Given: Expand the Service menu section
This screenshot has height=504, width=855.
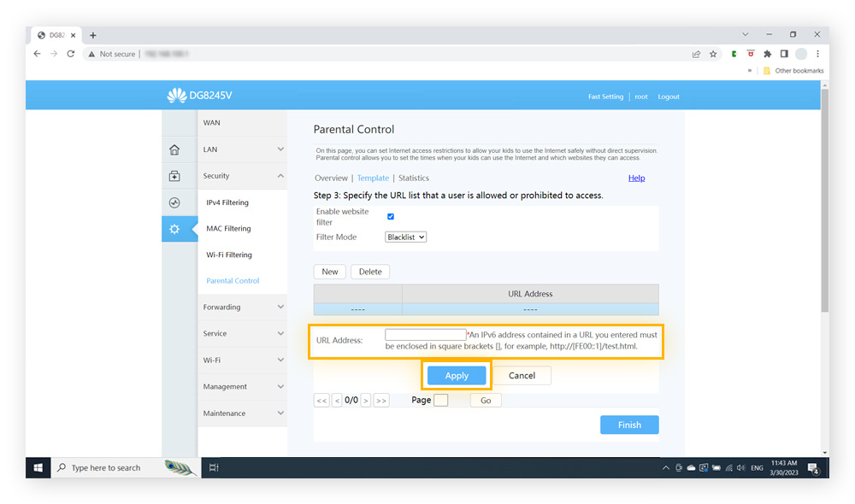Looking at the screenshot, I should point(242,333).
